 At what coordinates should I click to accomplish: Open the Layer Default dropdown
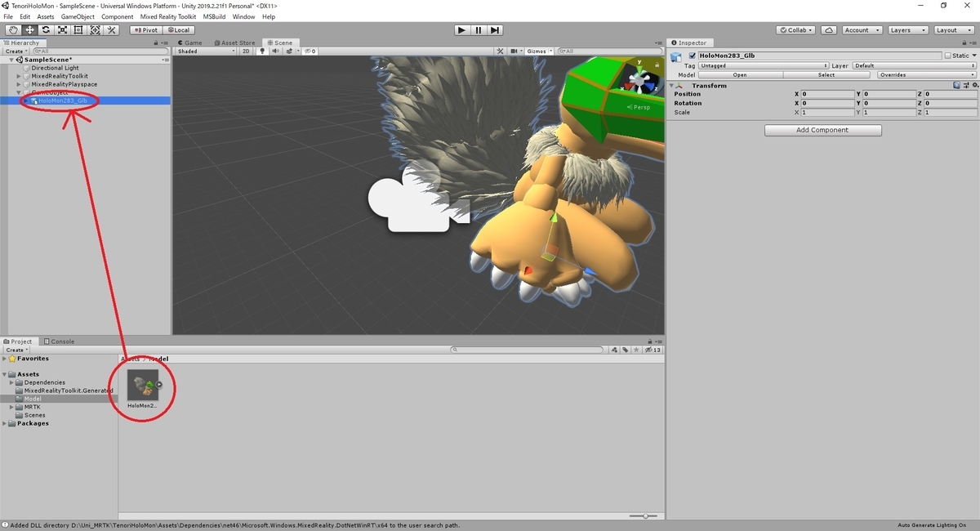[x=914, y=65]
